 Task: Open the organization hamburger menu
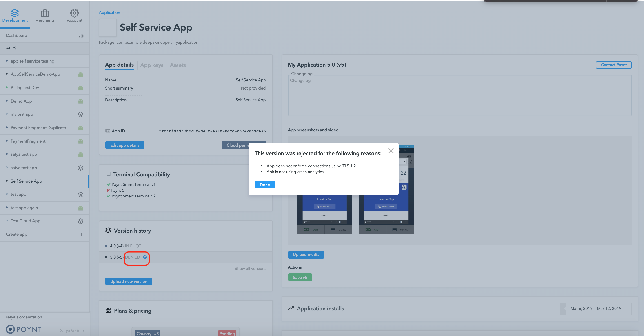click(82, 317)
